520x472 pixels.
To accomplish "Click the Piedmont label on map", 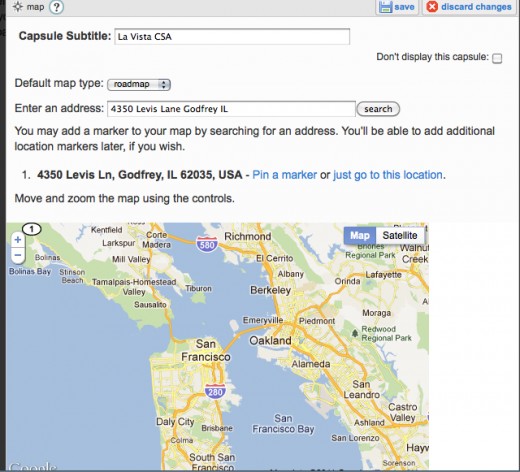I will (x=317, y=321).
